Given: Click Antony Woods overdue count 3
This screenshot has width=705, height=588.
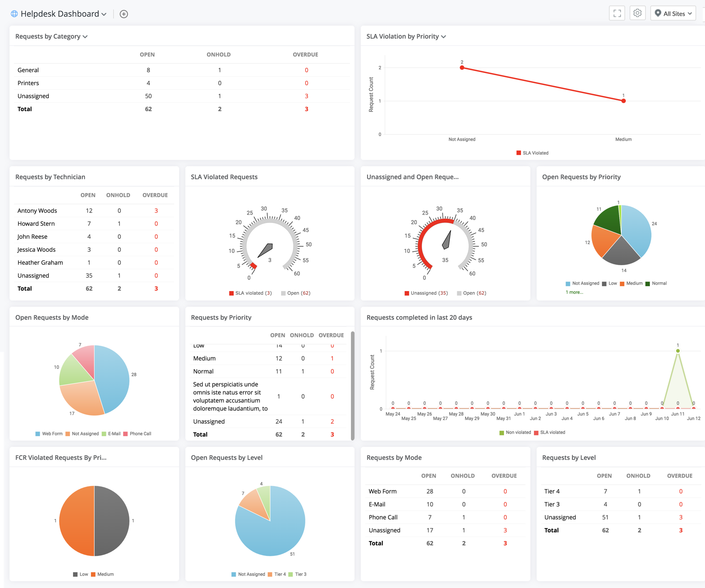Looking at the screenshot, I should tap(156, 210).
